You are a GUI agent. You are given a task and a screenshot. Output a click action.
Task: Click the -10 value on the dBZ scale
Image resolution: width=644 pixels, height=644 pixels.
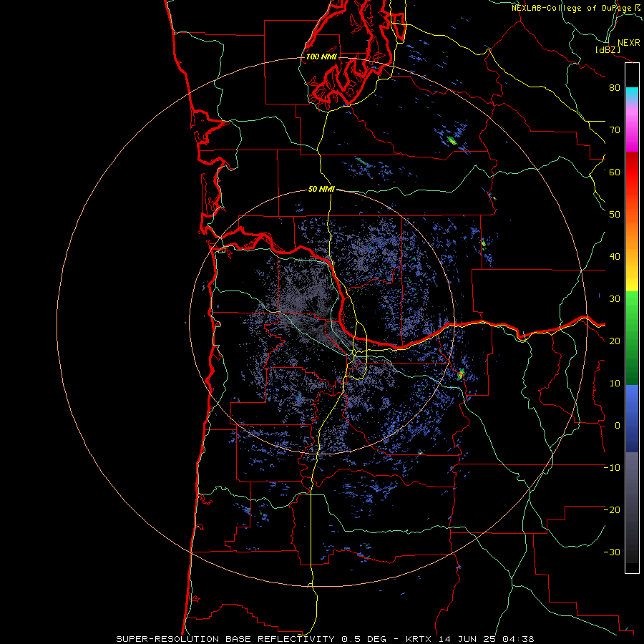click(x=612, y=468)
